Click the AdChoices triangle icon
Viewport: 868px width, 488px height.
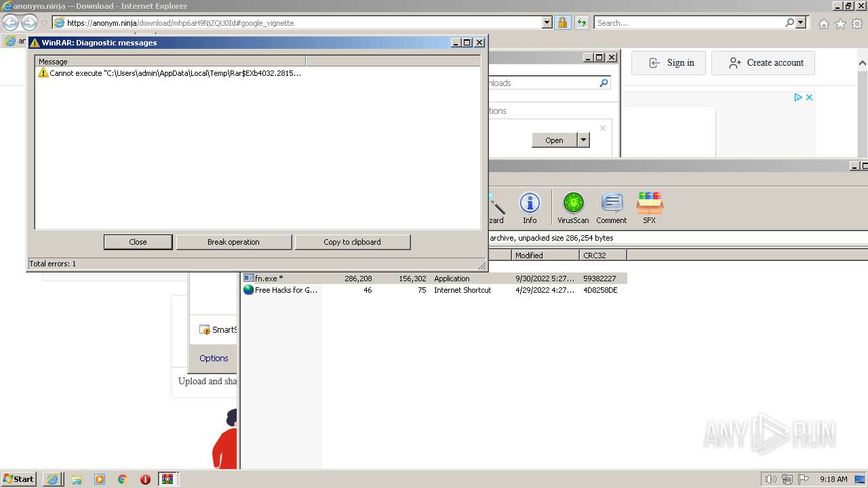click(798, 98)
